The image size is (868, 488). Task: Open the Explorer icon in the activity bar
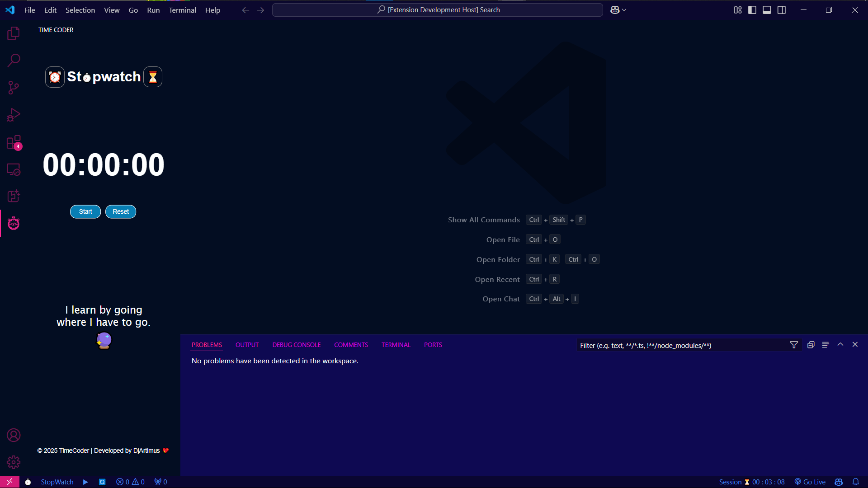[14, 33]
